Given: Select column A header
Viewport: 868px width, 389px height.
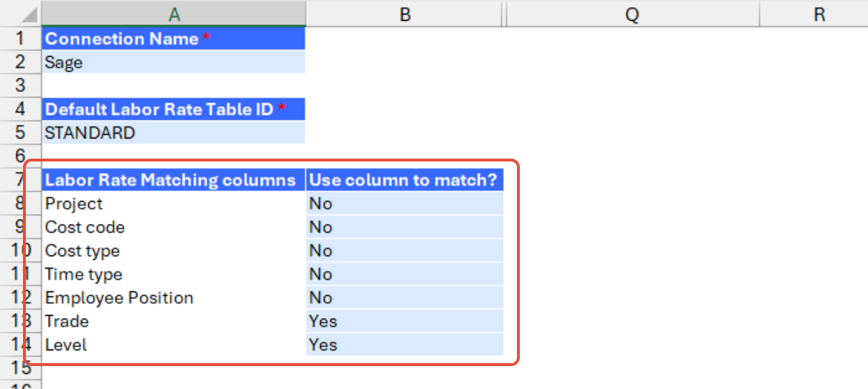Looking at the screenshot, I should coord(174,14).
